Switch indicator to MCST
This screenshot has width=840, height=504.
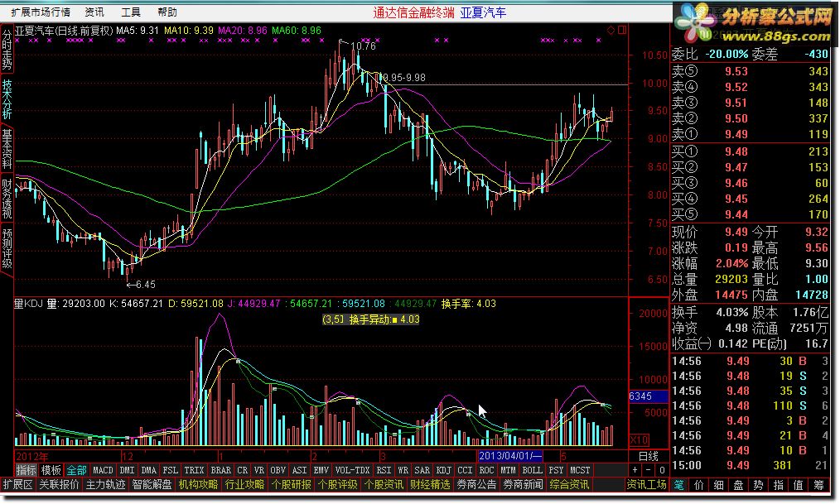(580, 470)
